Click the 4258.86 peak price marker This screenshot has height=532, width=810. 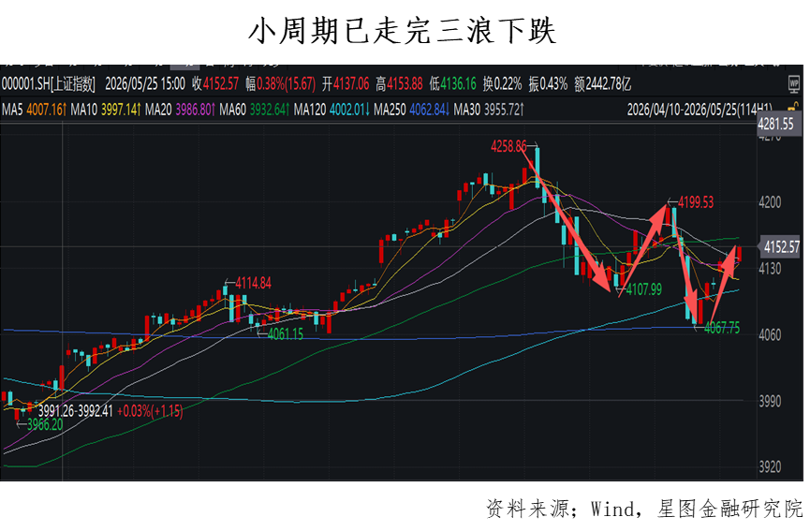pos(508,147)
